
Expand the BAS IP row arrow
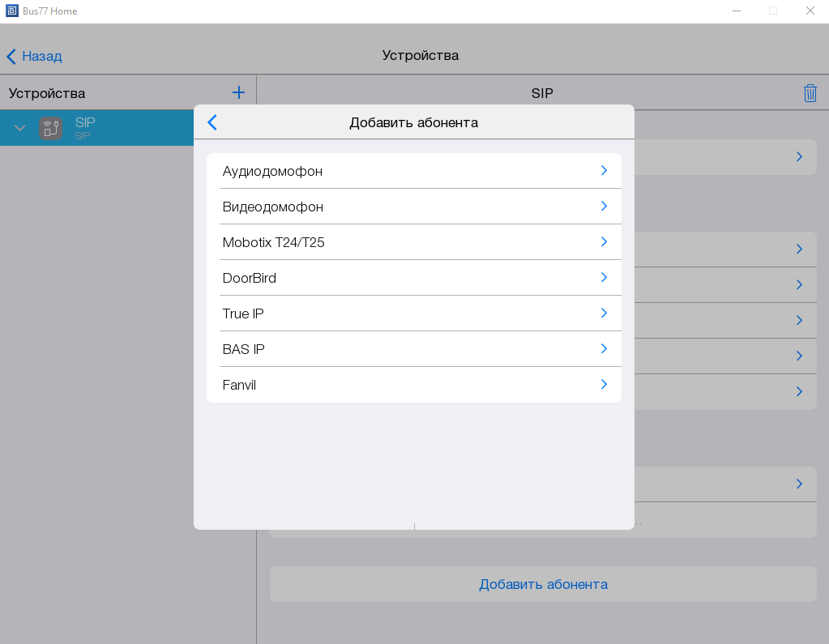click(604, 349)
